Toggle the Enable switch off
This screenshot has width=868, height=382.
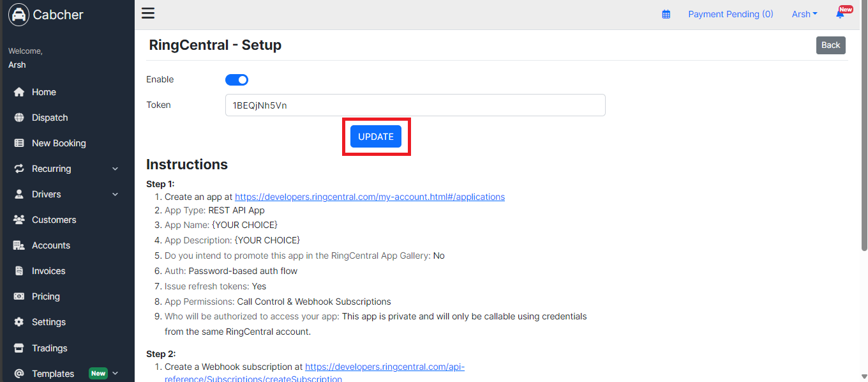click(237, 80)
